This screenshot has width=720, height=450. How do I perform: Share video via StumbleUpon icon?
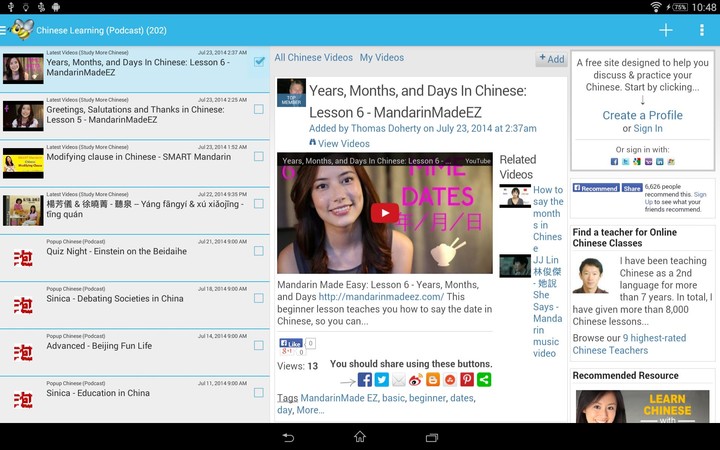pyautogui.click(x=450, y=380)
